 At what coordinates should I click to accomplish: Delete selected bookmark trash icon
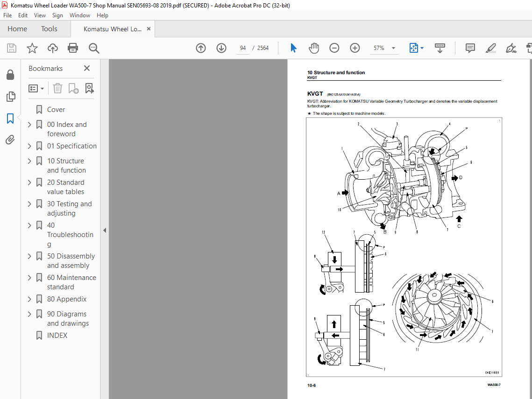click(x=57, y=89)
